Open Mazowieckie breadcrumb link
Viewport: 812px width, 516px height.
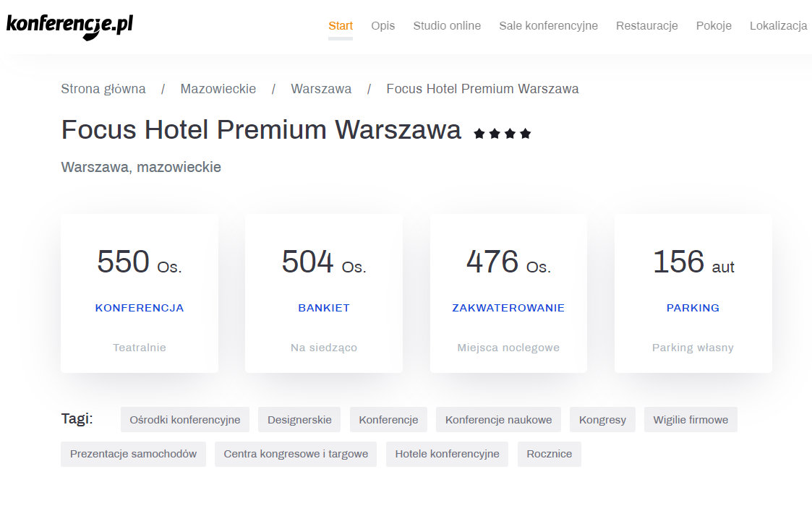218,89
